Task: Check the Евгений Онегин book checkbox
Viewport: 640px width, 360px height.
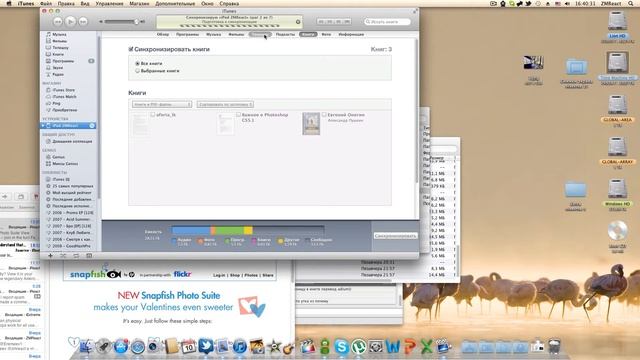Action: click(324, 115)
